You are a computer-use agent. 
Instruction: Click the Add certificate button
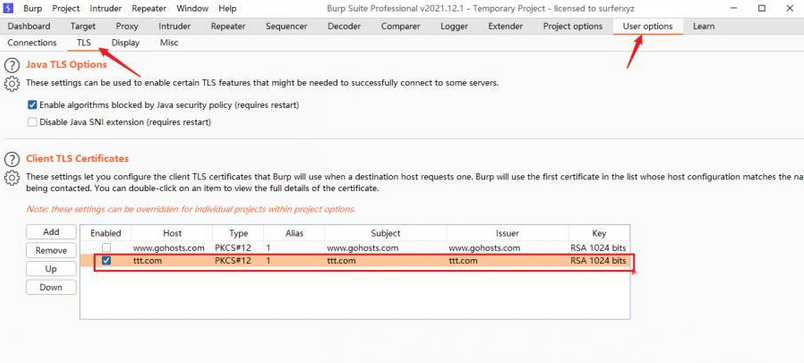[51, 232]
